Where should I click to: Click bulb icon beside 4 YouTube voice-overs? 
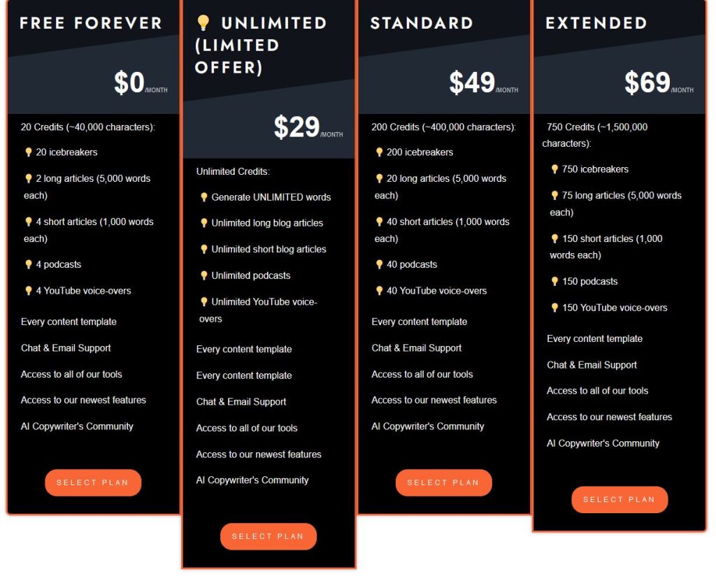point(28,291)
